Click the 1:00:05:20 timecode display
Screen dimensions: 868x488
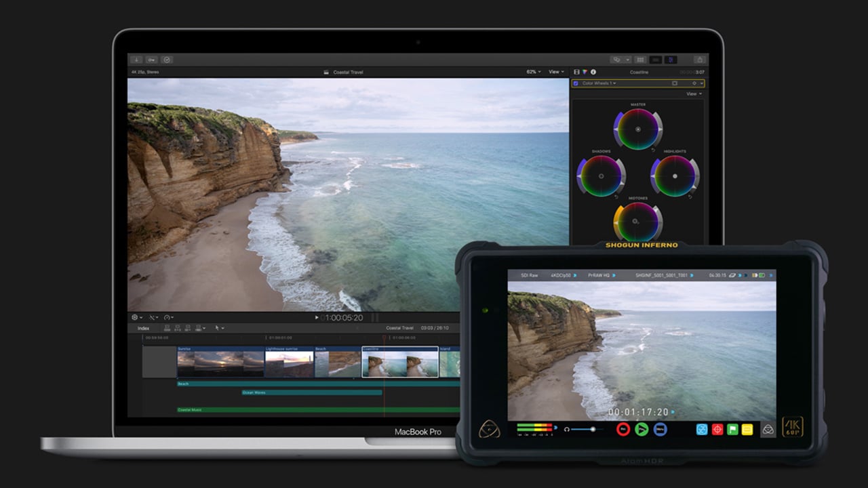click(x=343, y=317)
